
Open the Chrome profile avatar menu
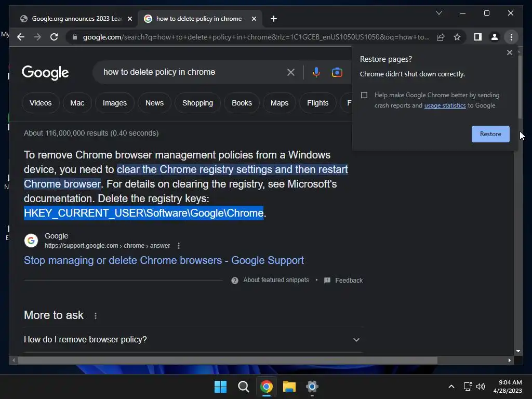pyautogui.click(x=495, y=37)
